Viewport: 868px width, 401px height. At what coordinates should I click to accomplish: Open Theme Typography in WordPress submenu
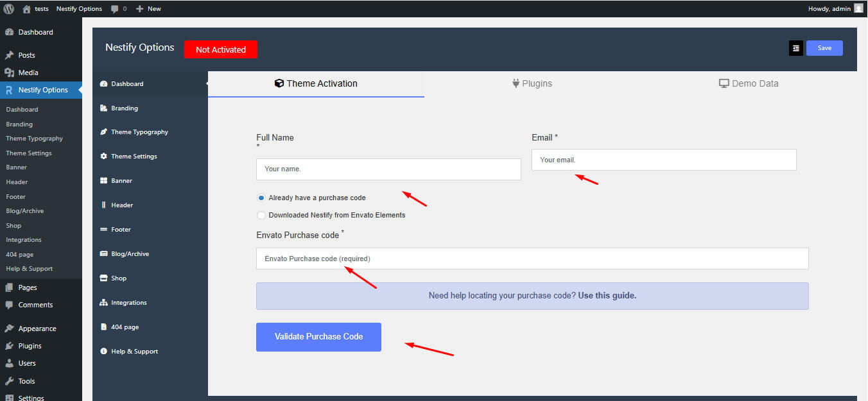pos(35,139)
